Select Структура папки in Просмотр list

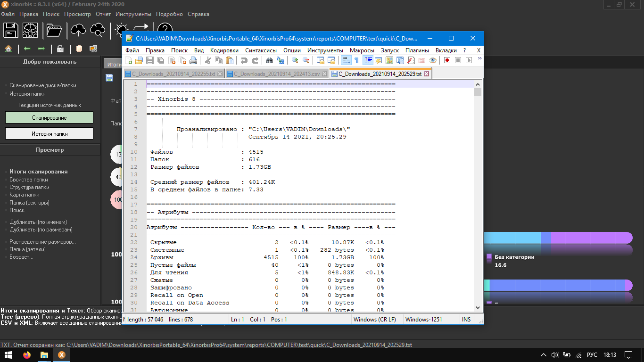pos(29,187)
